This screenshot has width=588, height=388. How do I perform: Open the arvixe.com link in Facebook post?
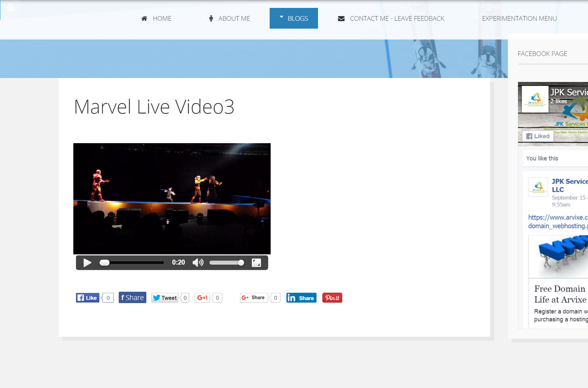click(558, 221)
